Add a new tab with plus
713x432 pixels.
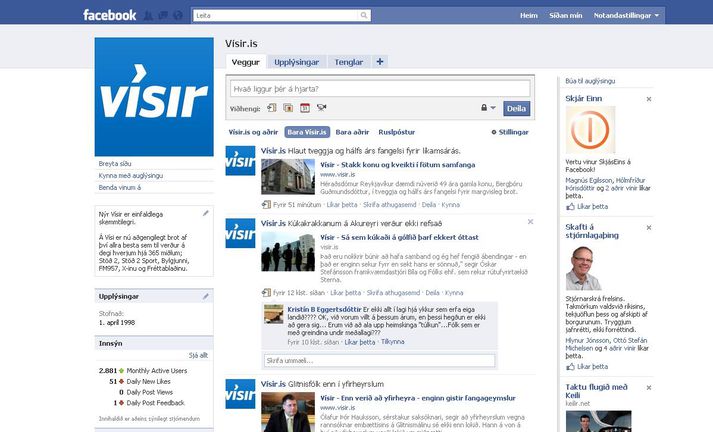380,62
